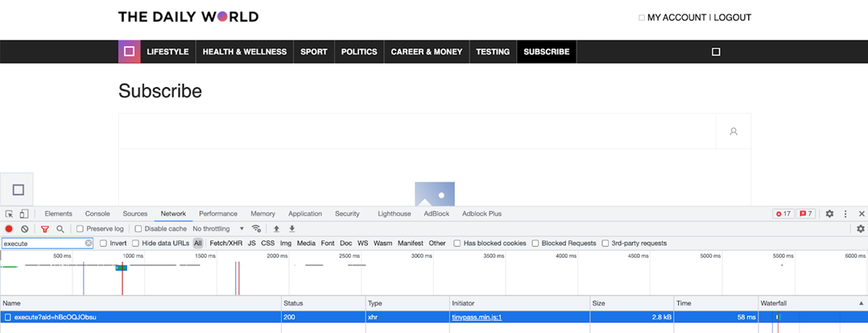Open the DevTools three-dot more menu
Screen dimensions: 868x333
click(x=845, y=214)
